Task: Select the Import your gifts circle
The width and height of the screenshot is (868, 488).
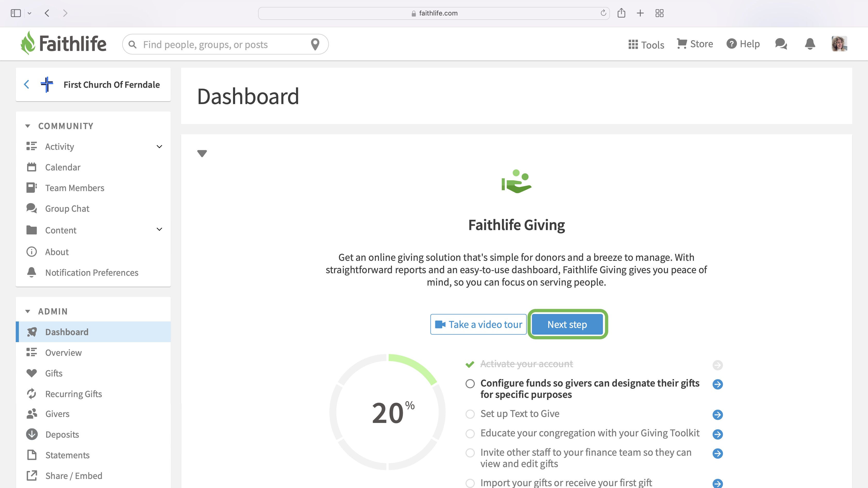Action: (x=470, y=483)
